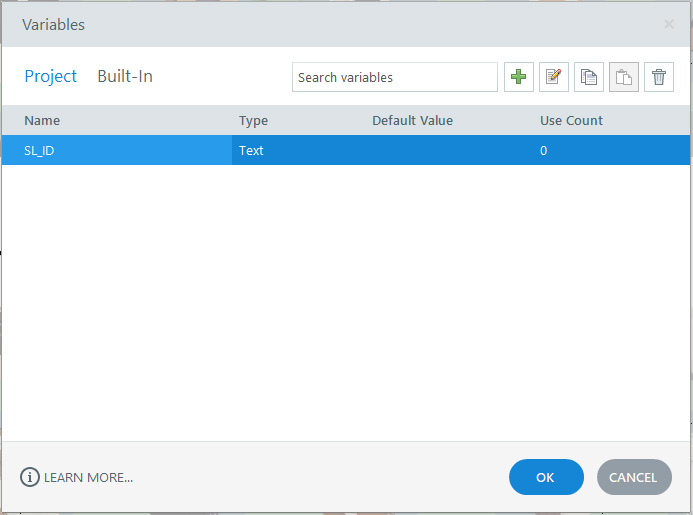Click the use count 0 for SL_ID
This screenshot has height=515, width=693.
(x=544, y=150)
